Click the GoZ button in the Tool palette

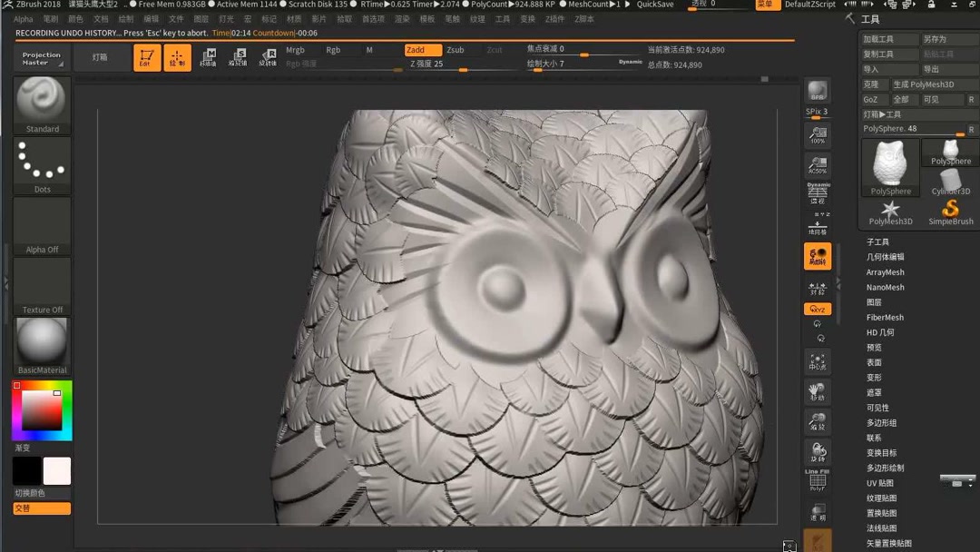click(872, 99)
